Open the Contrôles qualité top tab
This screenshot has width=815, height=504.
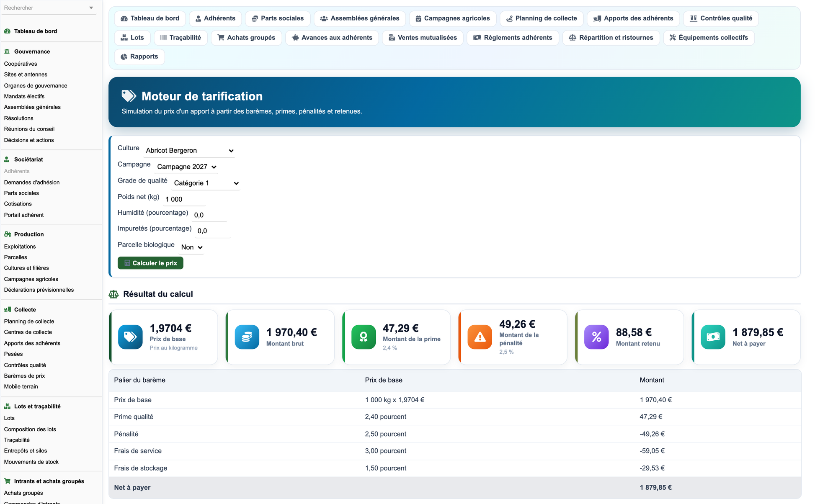[721, 18]
